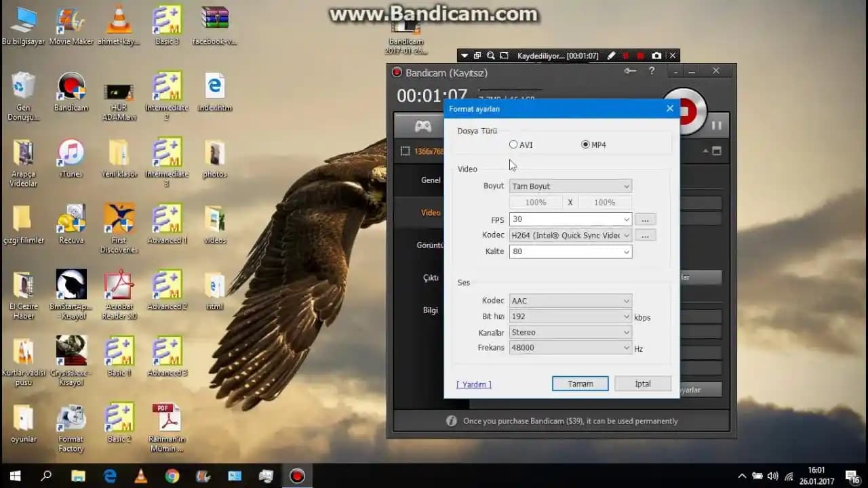Close the recording overlay bar
Viewport: 868px width, 488px height.
click(672, 56)
